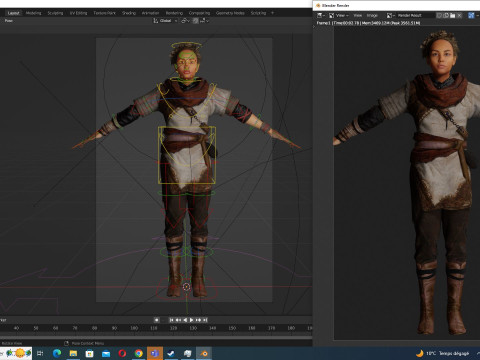Screen dimensions: 480x360
Task: Play the animation forward
Action: [192, 320]
